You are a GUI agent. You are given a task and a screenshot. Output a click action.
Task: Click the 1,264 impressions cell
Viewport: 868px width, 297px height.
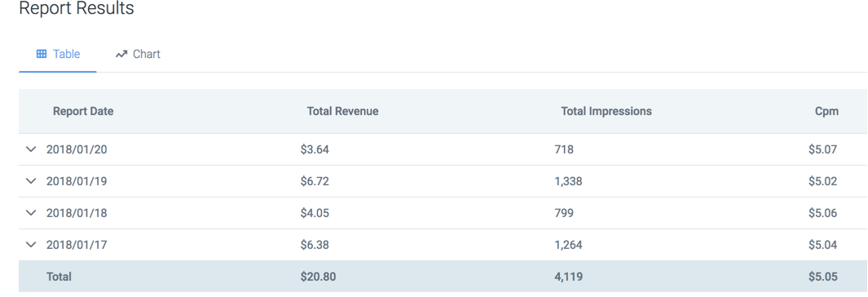pyautogui.click(x=568, y=245)
